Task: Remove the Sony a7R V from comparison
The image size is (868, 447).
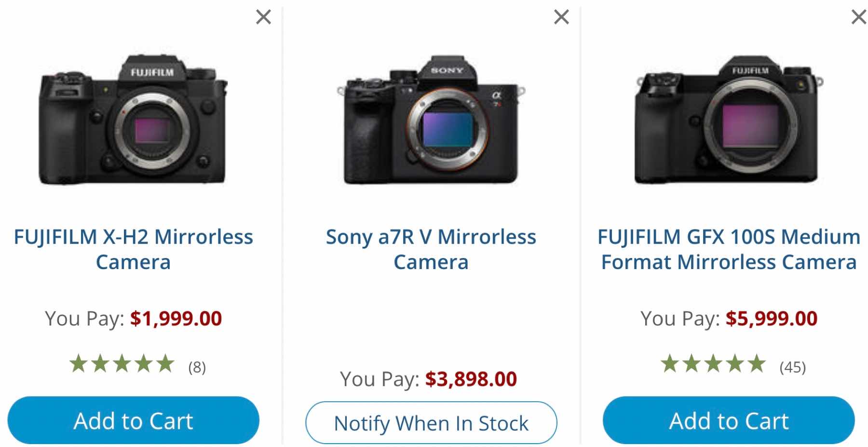Action: (560, 17)
